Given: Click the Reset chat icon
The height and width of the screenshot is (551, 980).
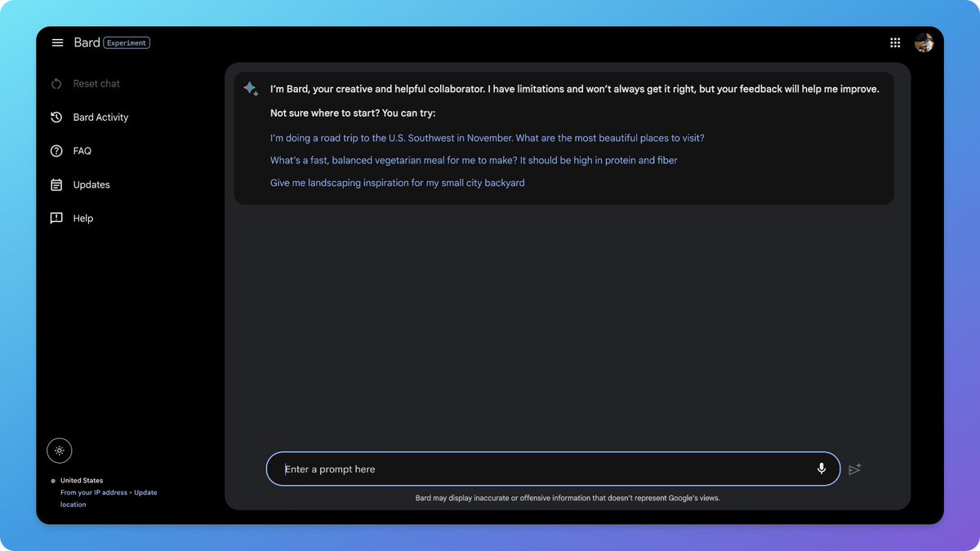Looking at the screenshot, I should [x=56, y=83].
